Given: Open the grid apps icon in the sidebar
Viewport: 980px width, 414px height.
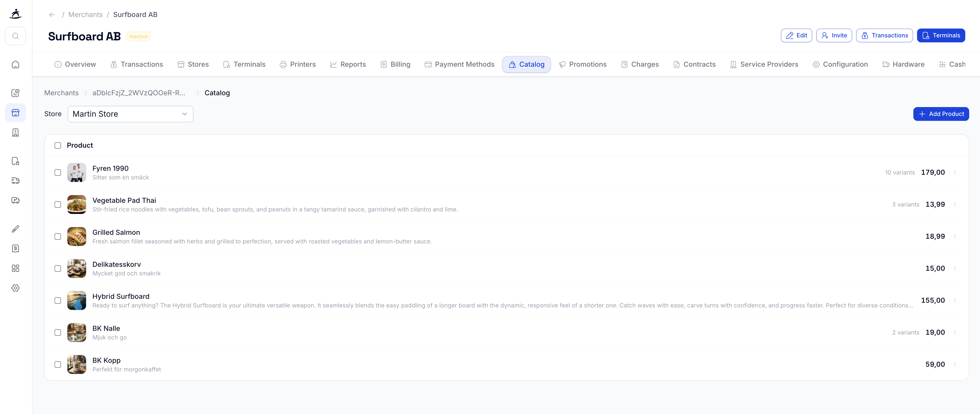Looking at the screenshot, I should click(x=15, y=268).
